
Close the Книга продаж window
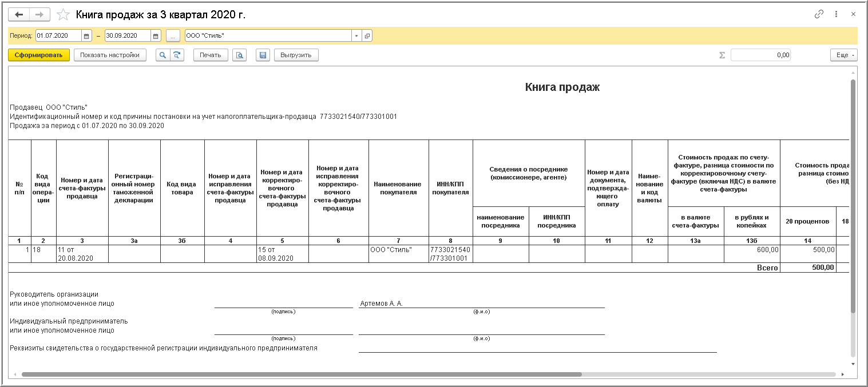[x=853, y=14]
